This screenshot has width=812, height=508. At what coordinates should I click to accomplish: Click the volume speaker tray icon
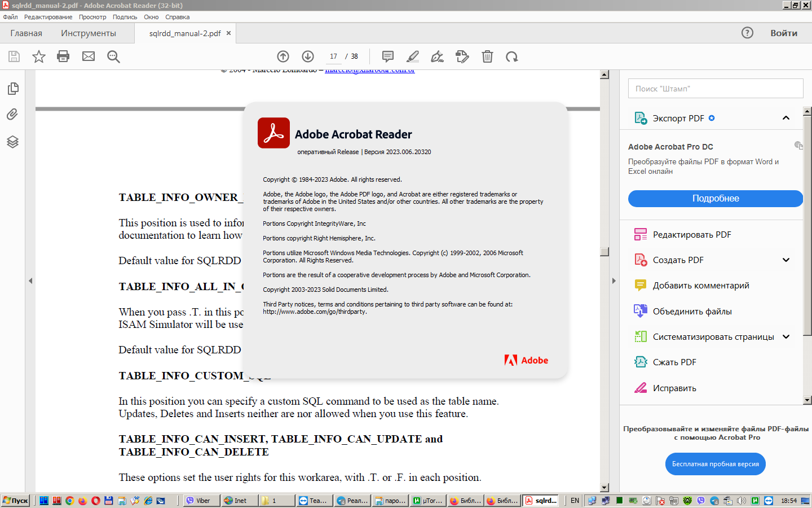coord(742,501)
